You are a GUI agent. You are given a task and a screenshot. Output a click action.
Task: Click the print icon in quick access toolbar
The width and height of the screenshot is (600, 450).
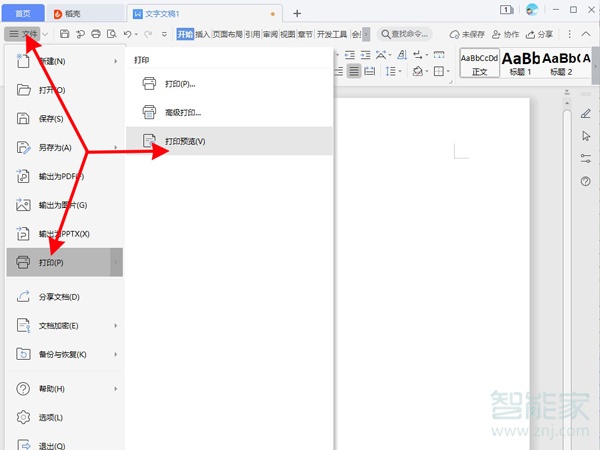tap(96, 34)
